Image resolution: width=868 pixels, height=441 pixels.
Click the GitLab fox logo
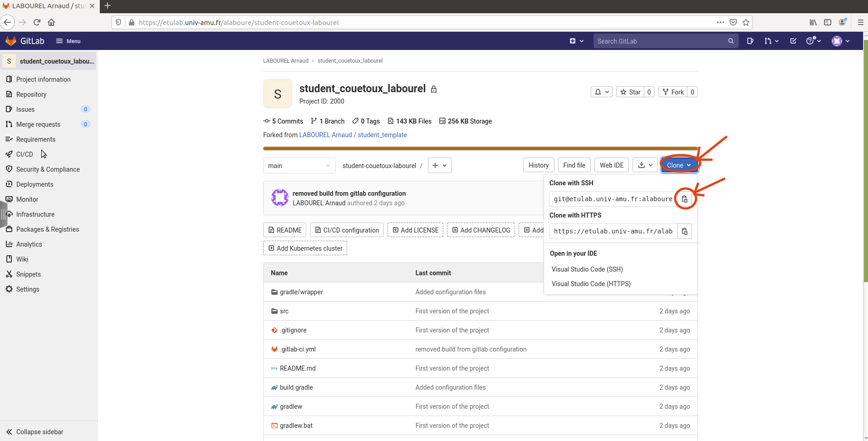[11, 41]
